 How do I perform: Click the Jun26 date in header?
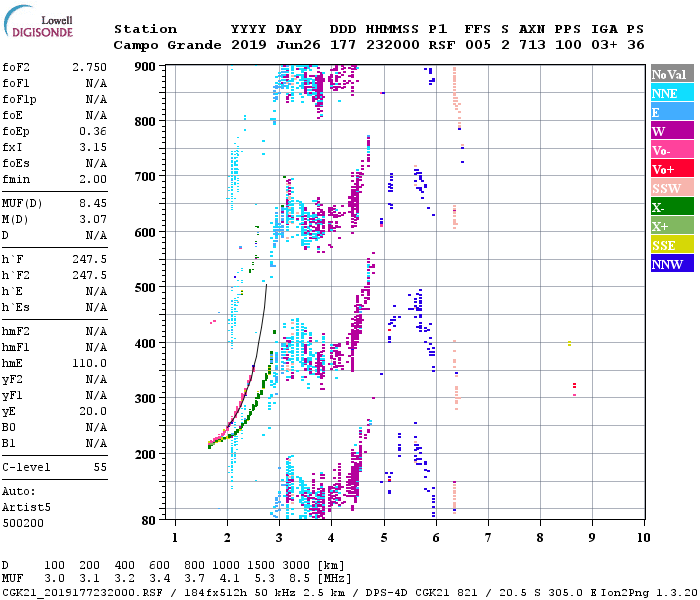coord(298,45)
